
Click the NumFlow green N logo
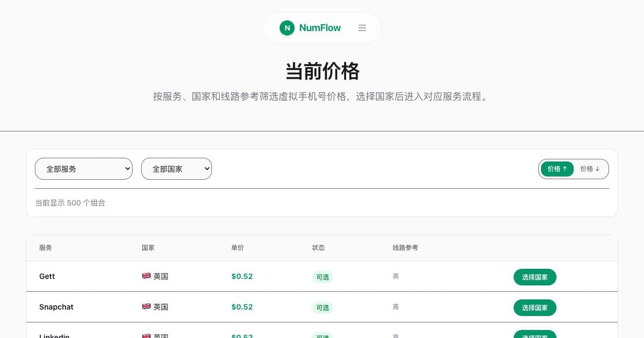pyautogui.click(x=287, y=28)
